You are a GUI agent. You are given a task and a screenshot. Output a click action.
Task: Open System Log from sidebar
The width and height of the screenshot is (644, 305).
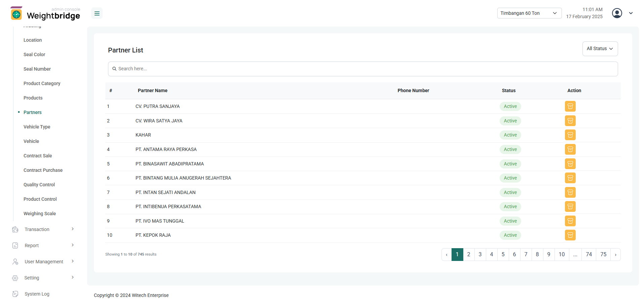(37, 294)
